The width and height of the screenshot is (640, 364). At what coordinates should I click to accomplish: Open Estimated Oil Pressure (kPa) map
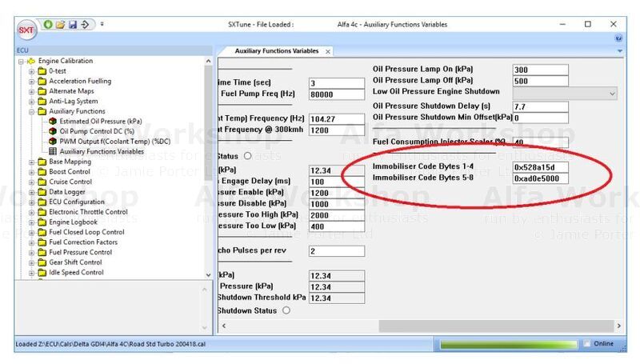click(94, 122)
